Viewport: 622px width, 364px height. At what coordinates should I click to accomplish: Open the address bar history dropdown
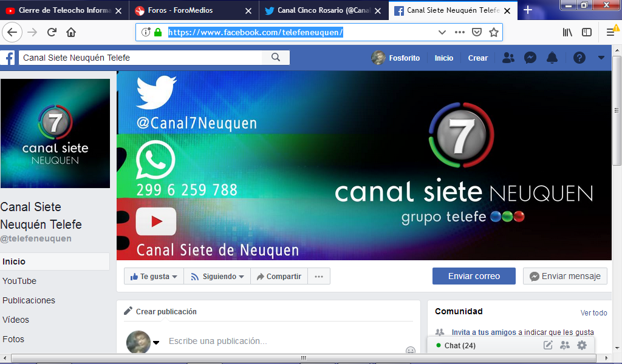[x=442, y=33]
